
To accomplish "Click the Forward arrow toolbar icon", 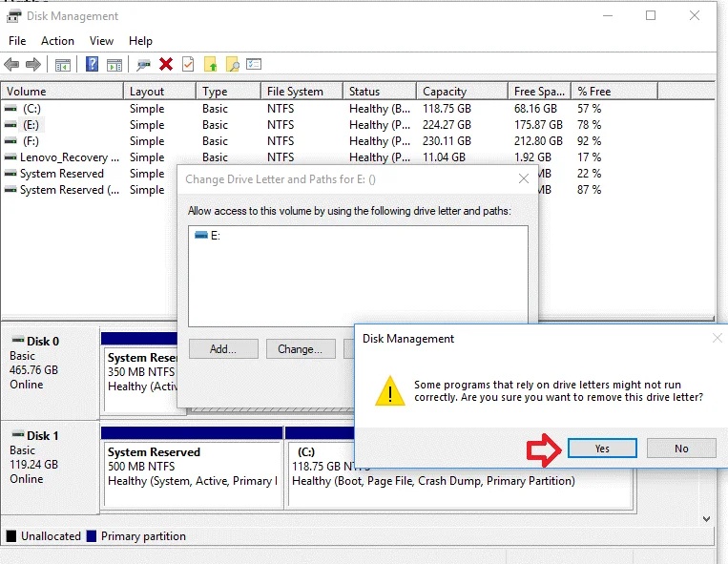I will click(x=33, y=64).
